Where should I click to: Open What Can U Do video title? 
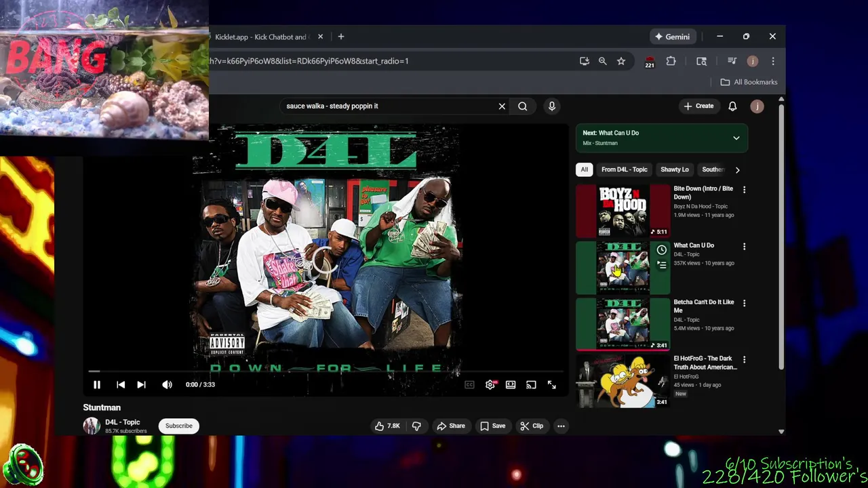[x=694, y=245]
